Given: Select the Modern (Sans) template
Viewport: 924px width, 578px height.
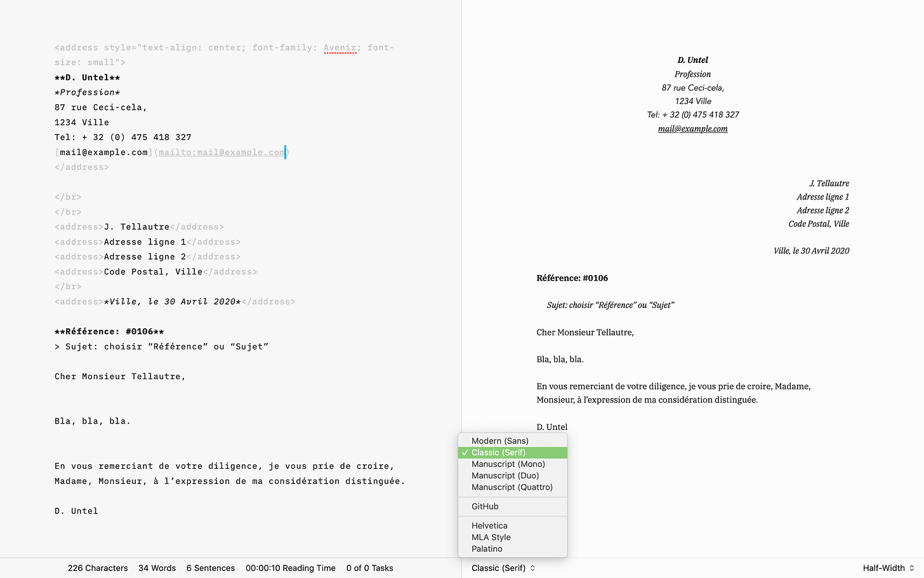Looking at the screenshot, I should click(499, 440).
